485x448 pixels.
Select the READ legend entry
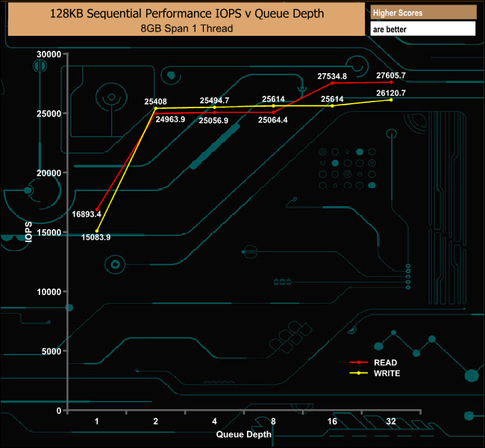373,362
